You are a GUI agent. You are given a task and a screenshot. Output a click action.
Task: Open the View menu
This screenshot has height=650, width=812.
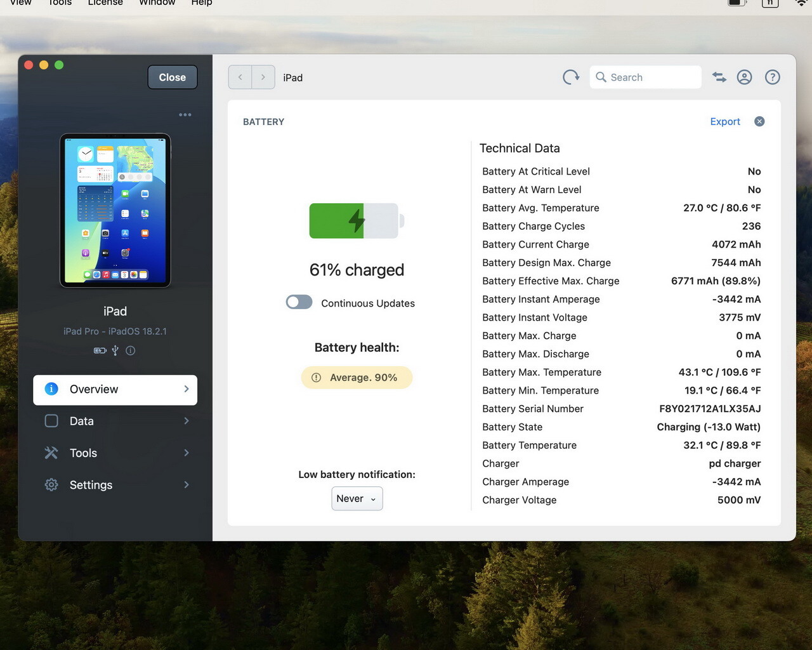[20, 3]
